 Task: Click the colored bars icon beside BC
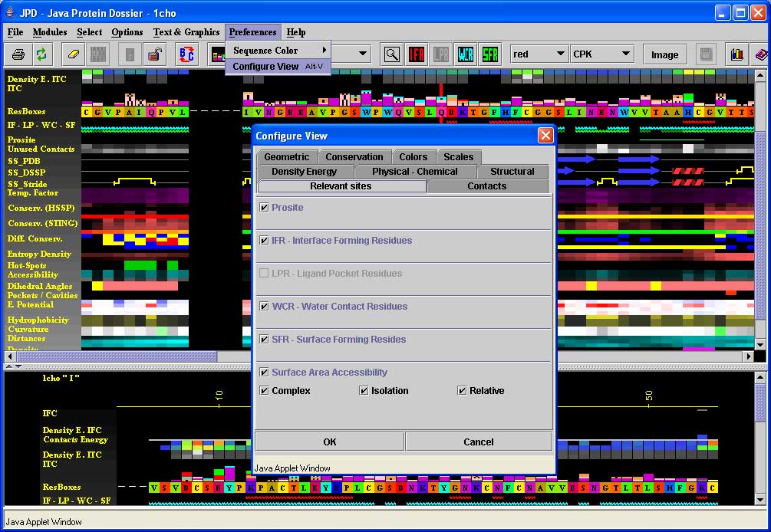217,54
